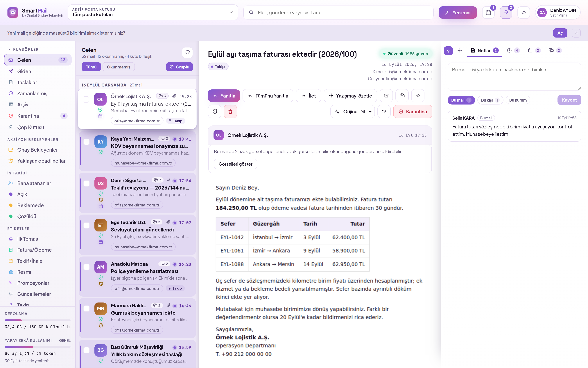Delete the mail with red trash icon

pos(230,112)
